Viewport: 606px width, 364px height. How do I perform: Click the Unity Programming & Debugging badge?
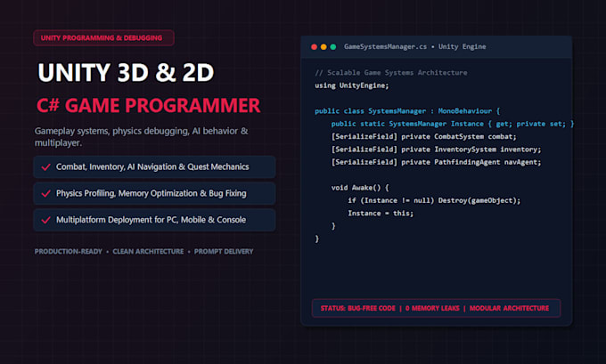103,38
